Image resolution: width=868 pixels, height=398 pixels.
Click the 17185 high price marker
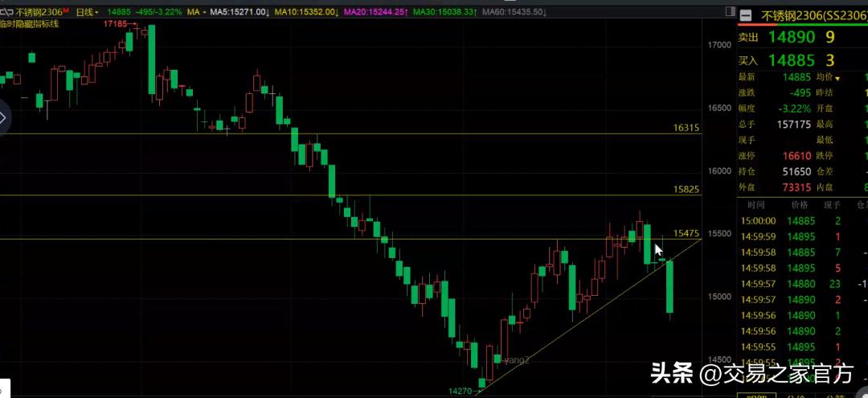click(115, 24)
